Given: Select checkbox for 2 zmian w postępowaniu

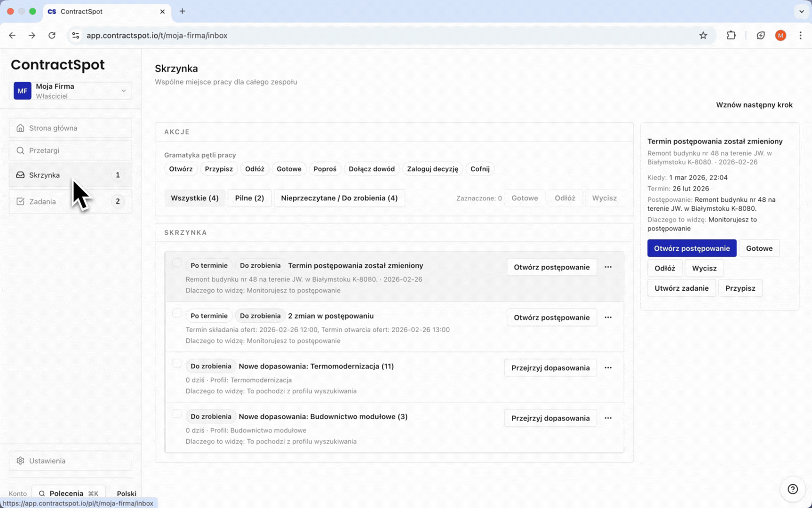Looking at the screenshot, I should point(177,313).
